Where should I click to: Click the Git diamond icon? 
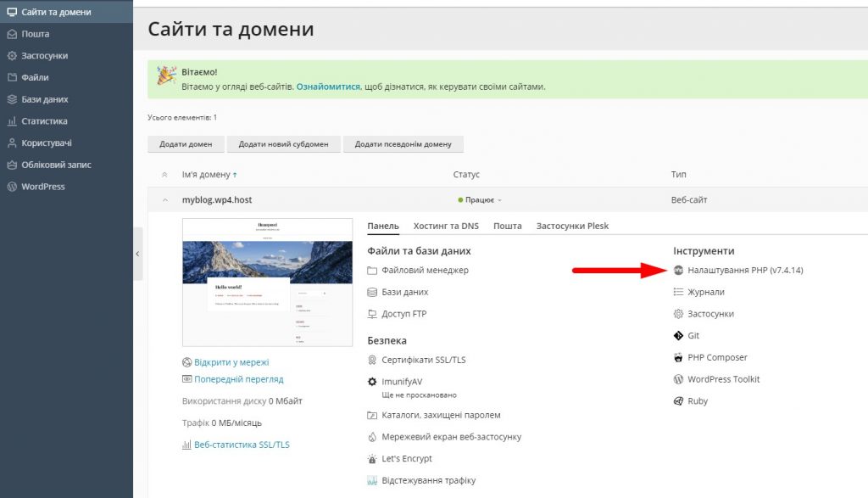678,336
